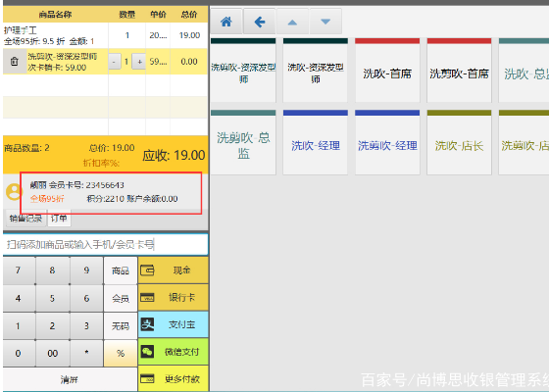The height and width of the screenshot is (392, 549).
Task: Click the 商品数量: 2 summary text
Action: pos(26,148)
